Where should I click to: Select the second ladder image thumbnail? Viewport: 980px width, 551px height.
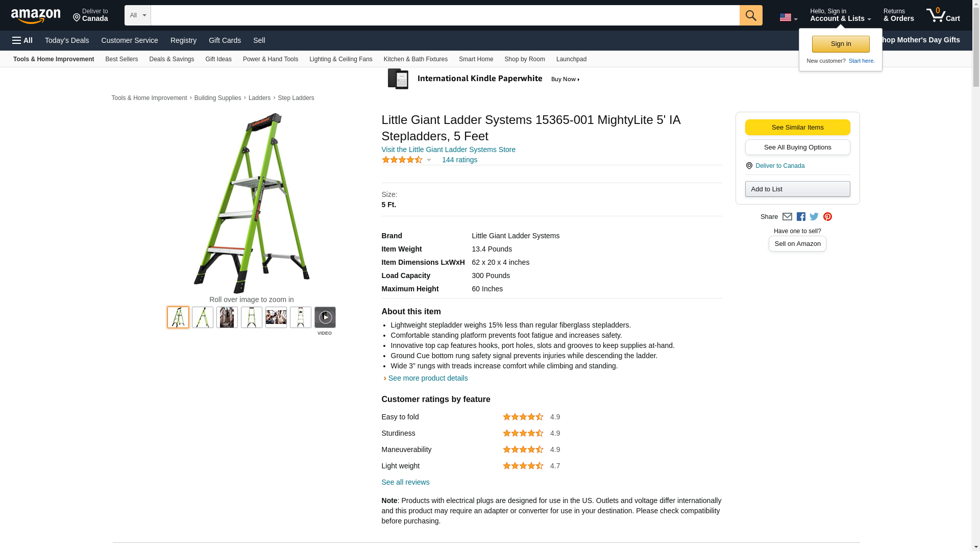tap(203, 317)
